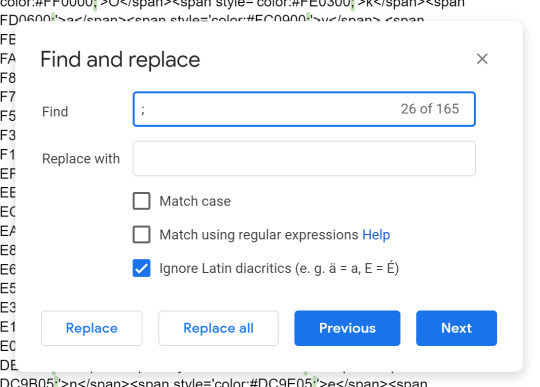Click highlighted semicolon after #FF0000 in document
This screenshot has width=540, height=387.
[x=95, y=4]
